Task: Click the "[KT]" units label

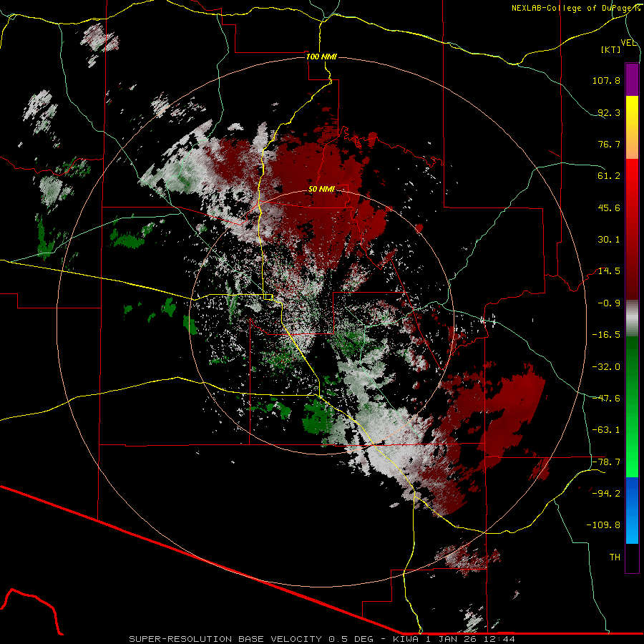Action: (x=611, y=49)
